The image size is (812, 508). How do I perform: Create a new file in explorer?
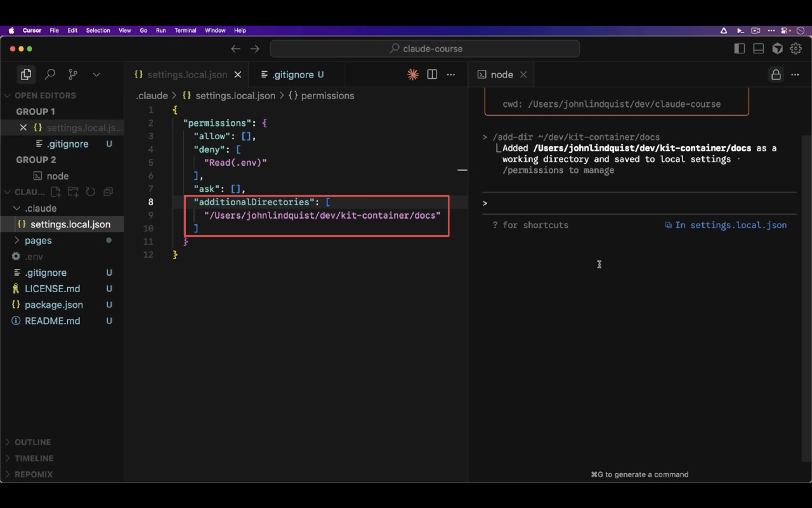[56, 192]
